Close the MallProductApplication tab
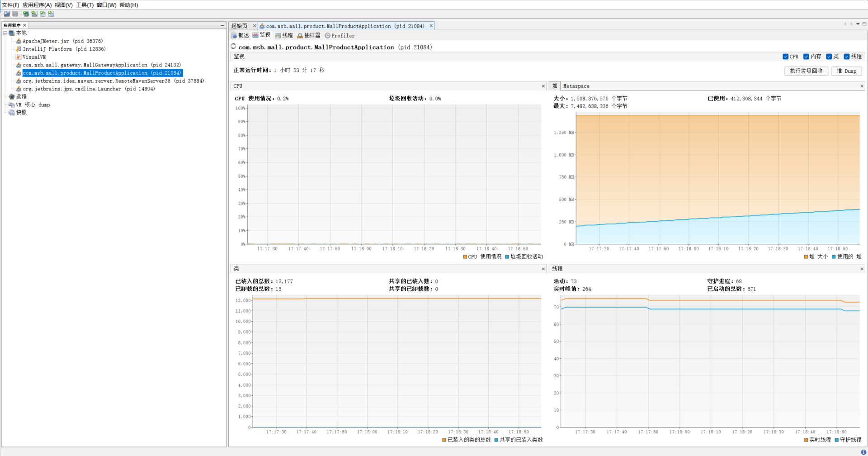The width and height of the screenshot is (868, 456). tap(431, 26)
